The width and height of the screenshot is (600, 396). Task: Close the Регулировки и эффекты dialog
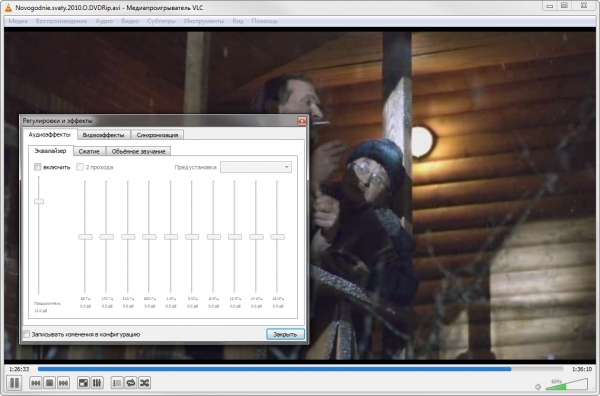point(302,121)
